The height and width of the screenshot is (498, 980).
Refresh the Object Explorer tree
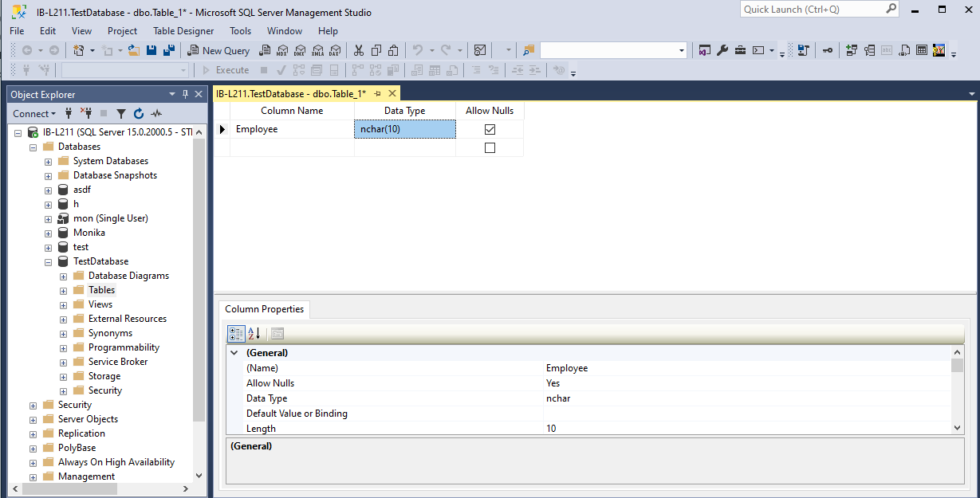point(139,113)
